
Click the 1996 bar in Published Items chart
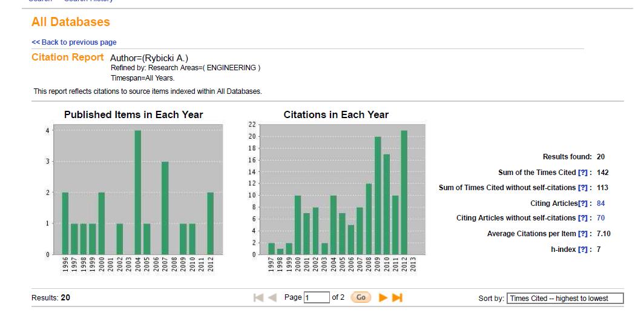coord(65,223)
